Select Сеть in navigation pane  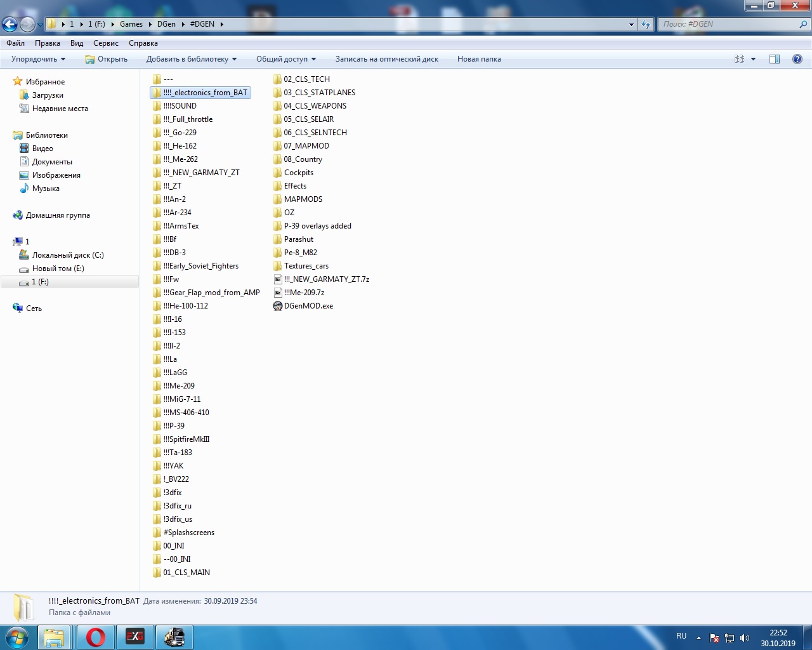coord(34,308)
